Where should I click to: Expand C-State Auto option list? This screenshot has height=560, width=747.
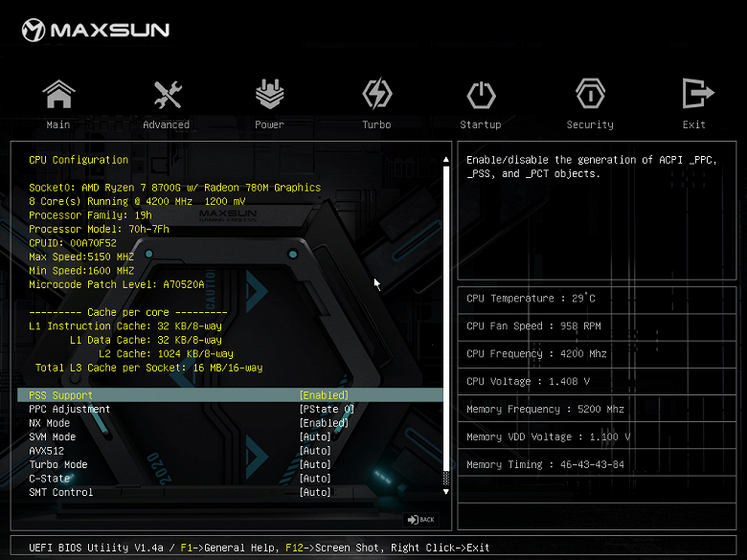[315, 479]
